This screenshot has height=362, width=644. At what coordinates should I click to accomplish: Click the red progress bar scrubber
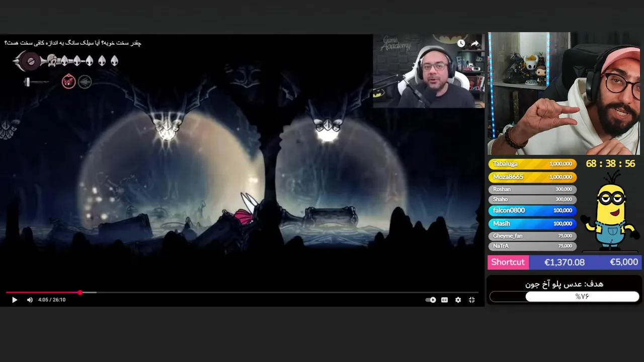pyautogui.click(x=80, y=292)
